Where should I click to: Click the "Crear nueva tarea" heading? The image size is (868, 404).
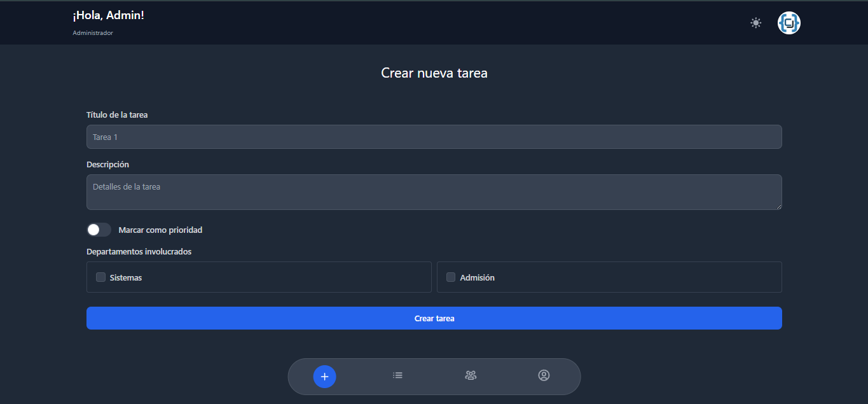pos(434,73)
